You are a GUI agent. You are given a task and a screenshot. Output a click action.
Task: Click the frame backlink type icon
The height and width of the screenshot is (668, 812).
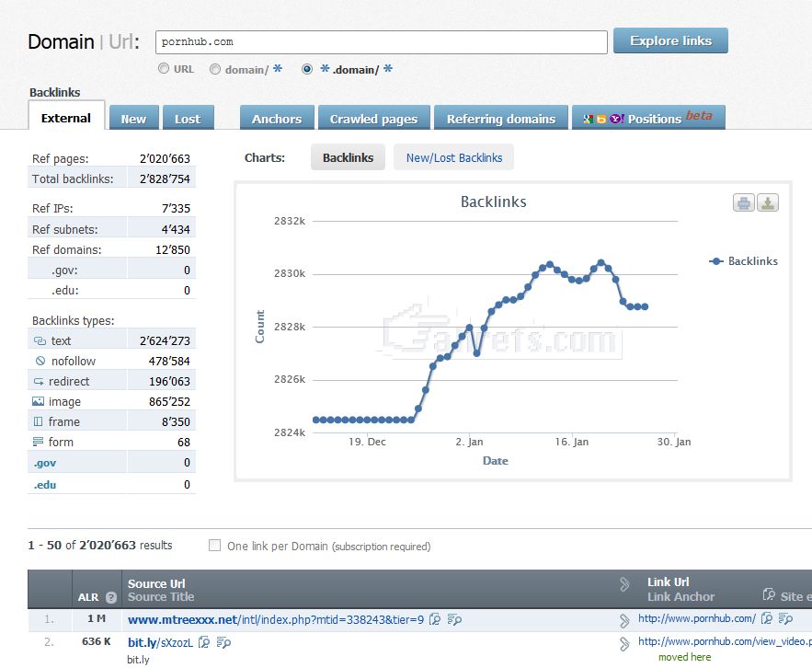(38, 421)
